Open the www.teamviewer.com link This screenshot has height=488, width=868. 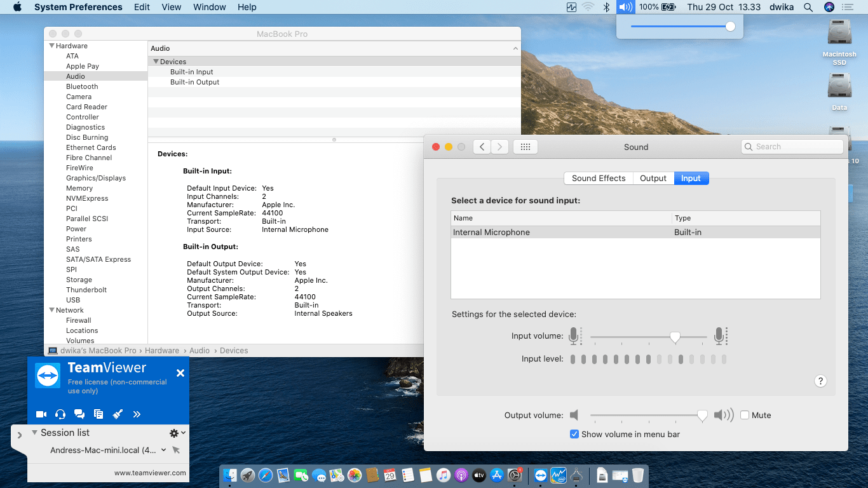[150, 473]
